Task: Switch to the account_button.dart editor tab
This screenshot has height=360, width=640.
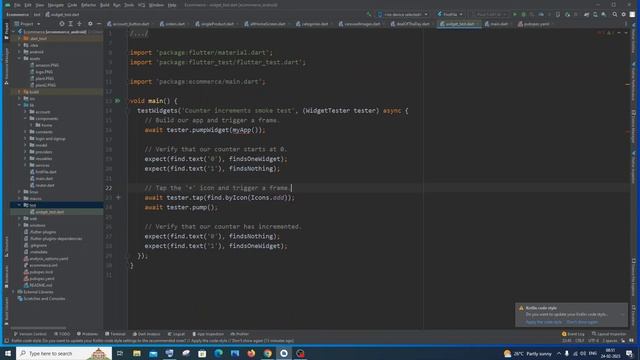Action: [x=130, y=24]
